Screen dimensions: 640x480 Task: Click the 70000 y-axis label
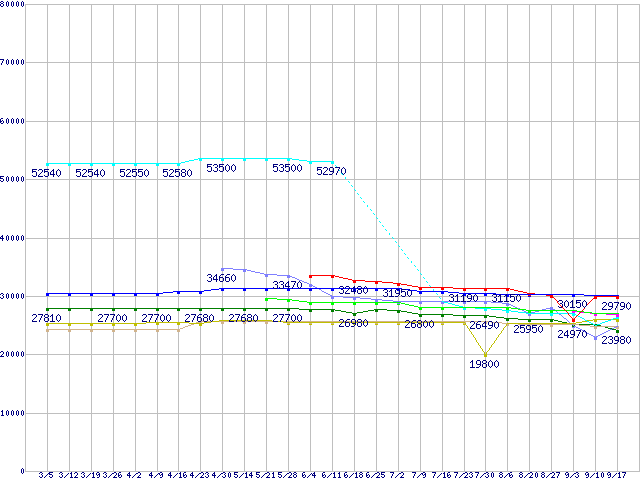tap(13, 62)
